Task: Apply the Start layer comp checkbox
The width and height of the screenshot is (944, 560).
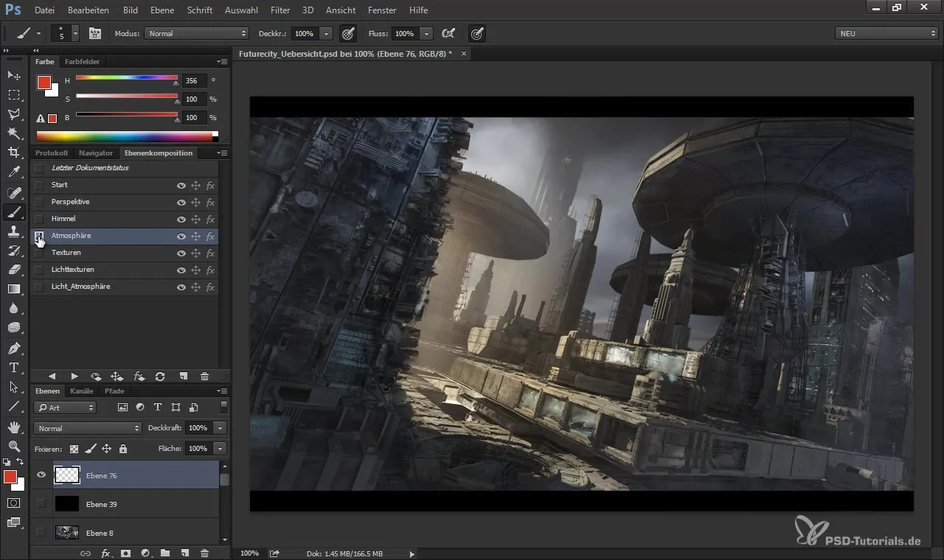Action: click(x=39, y=185)
